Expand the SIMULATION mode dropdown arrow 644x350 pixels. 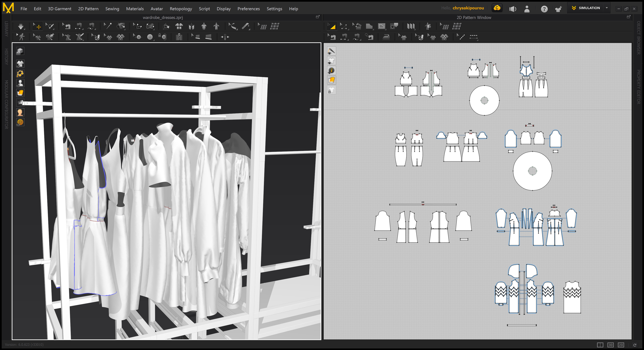607,8
